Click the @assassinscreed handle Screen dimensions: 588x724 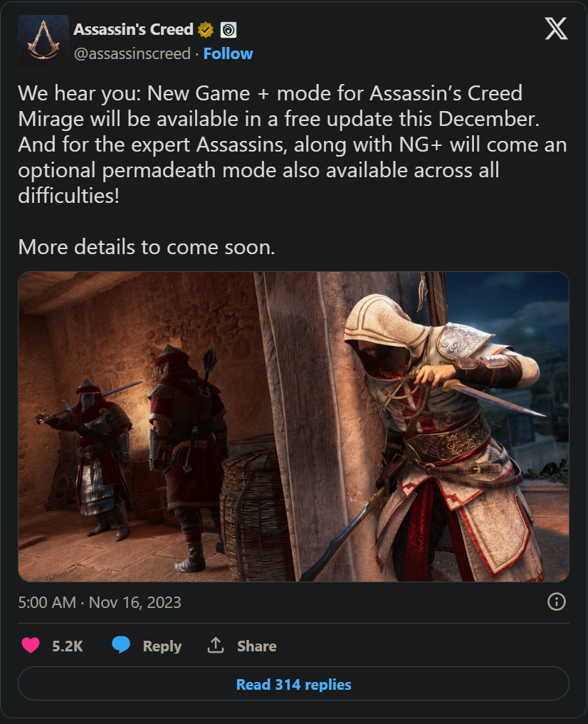[x=132, y=53]
